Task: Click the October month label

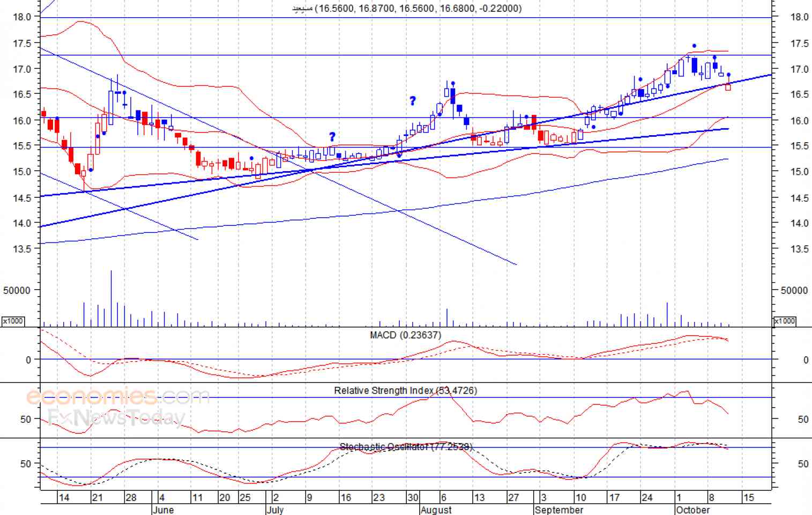Action: 693,510
